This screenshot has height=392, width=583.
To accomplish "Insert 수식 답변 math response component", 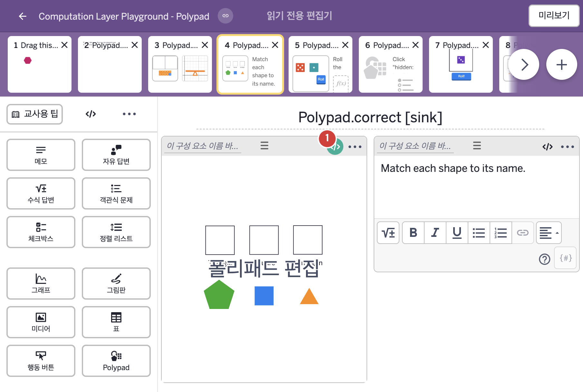I will tap(41, 193).
